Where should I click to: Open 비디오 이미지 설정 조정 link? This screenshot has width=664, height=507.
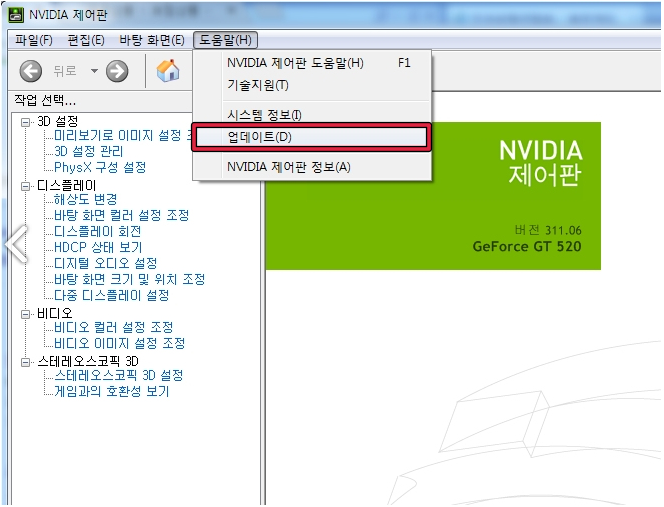point(119,344)
